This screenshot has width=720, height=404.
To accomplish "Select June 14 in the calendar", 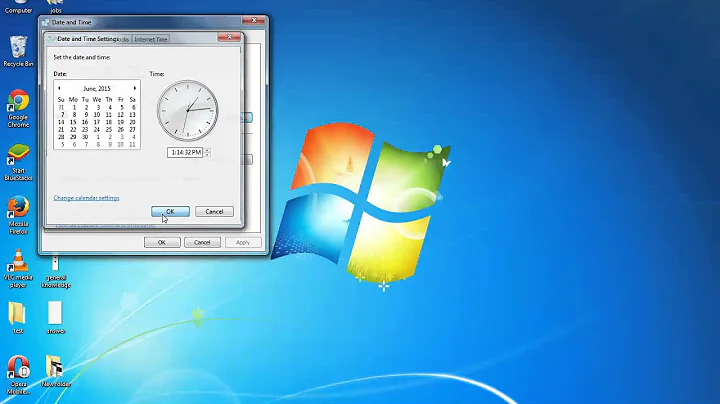I will coord(61,122).
